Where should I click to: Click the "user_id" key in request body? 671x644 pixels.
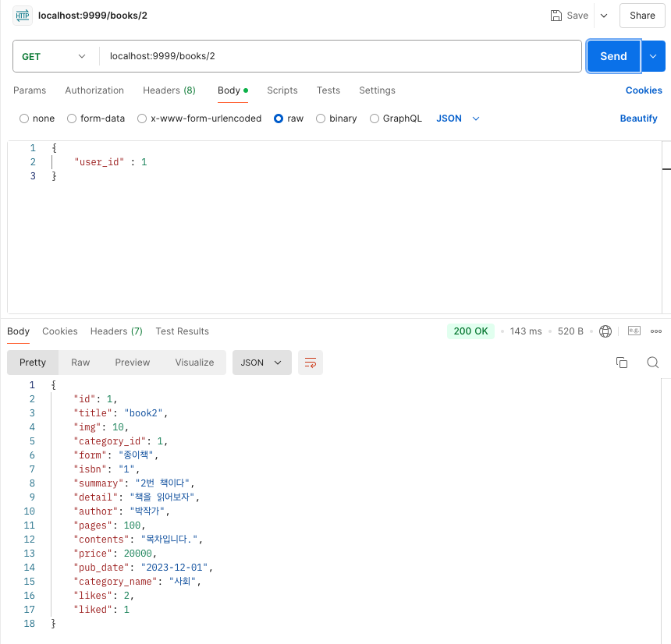click(x=99, y=162)
